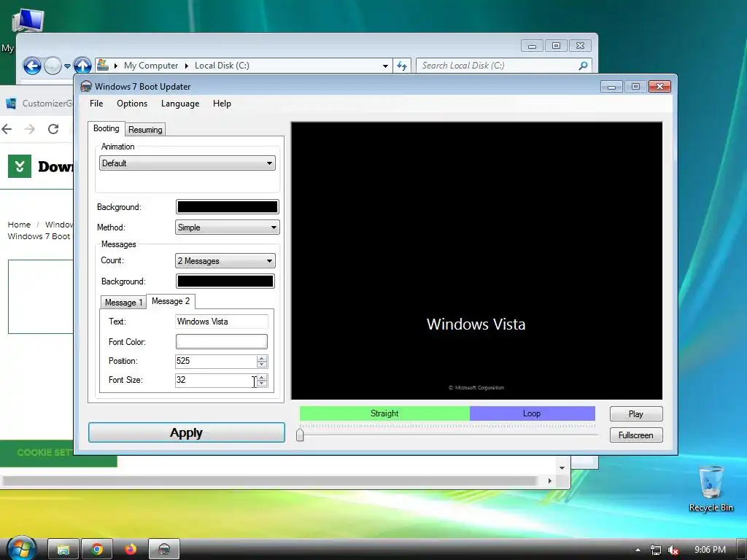Open recent pages dropdown in Explorer
This screenshot has height=560, width=747.
[x=67, y=66]
